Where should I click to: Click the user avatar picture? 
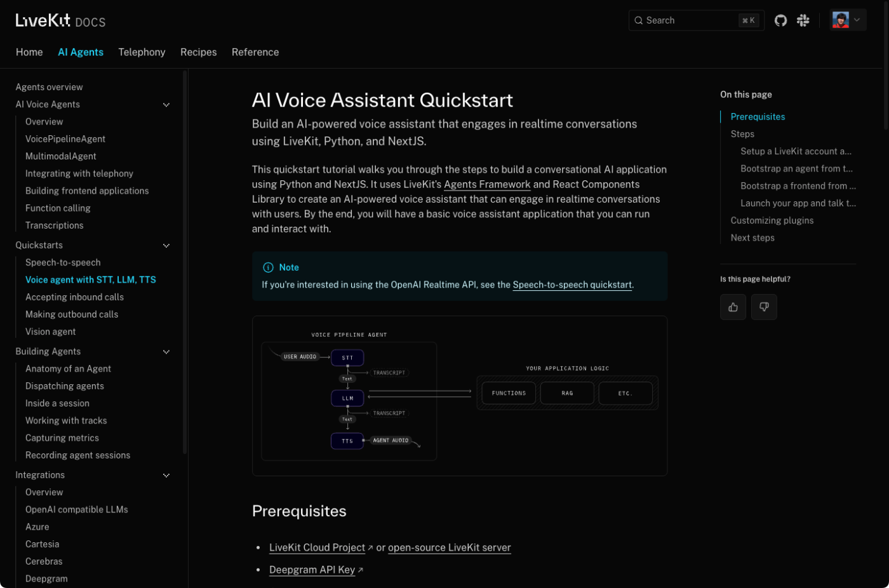(841, 20)
